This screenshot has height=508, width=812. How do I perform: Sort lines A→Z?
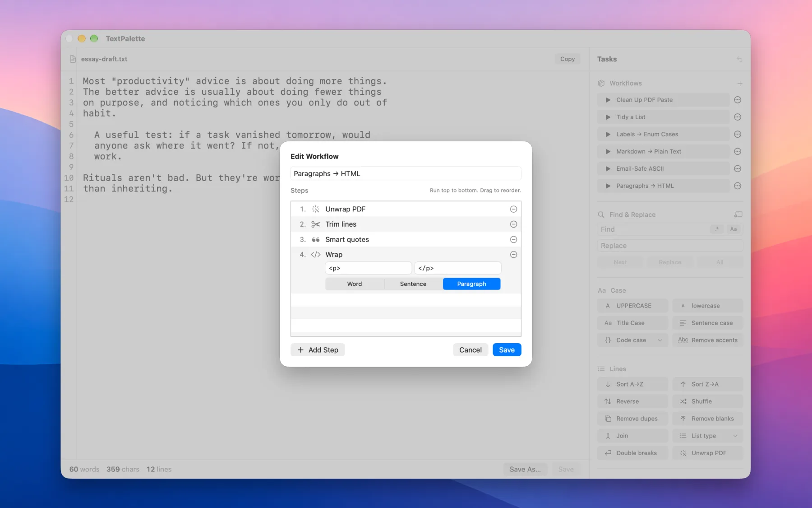tap(633, 384)
